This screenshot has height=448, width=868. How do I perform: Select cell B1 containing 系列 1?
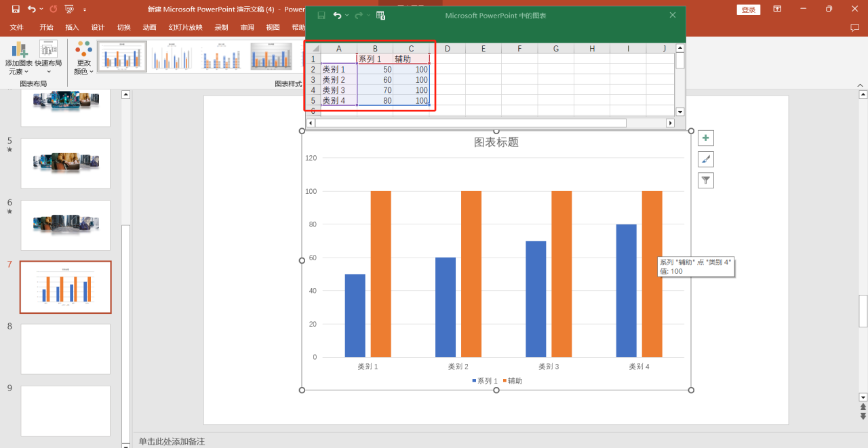pos(375,58)
